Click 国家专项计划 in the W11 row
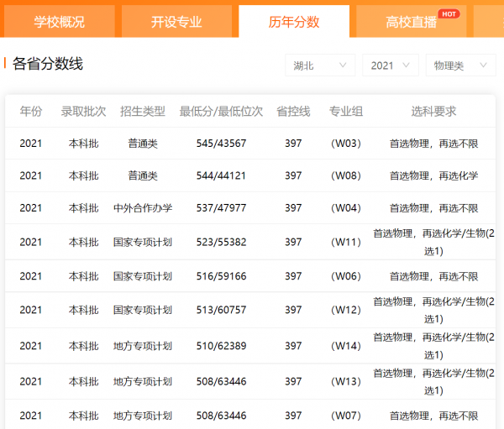 click(x=143, y=242)
